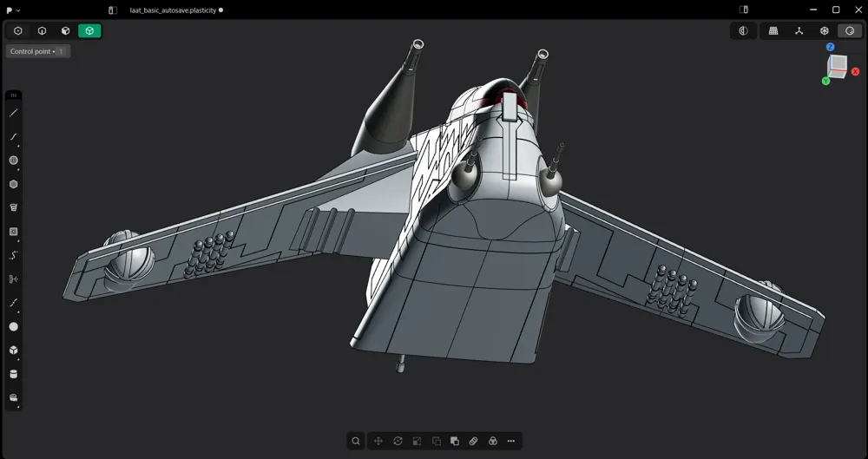
Task: Click the left toolbar grip handle
Action: click(14, 95)
